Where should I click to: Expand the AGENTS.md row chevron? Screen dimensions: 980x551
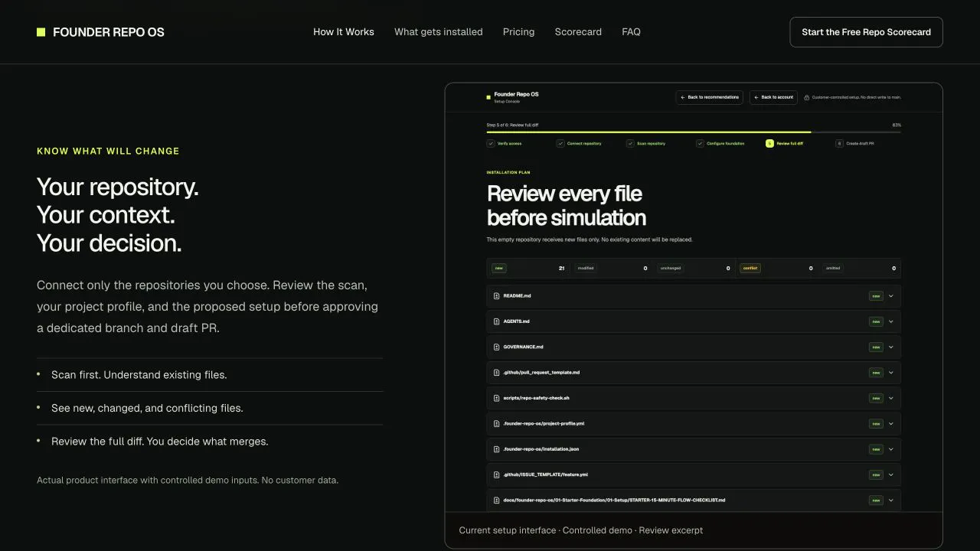(890, 321)
